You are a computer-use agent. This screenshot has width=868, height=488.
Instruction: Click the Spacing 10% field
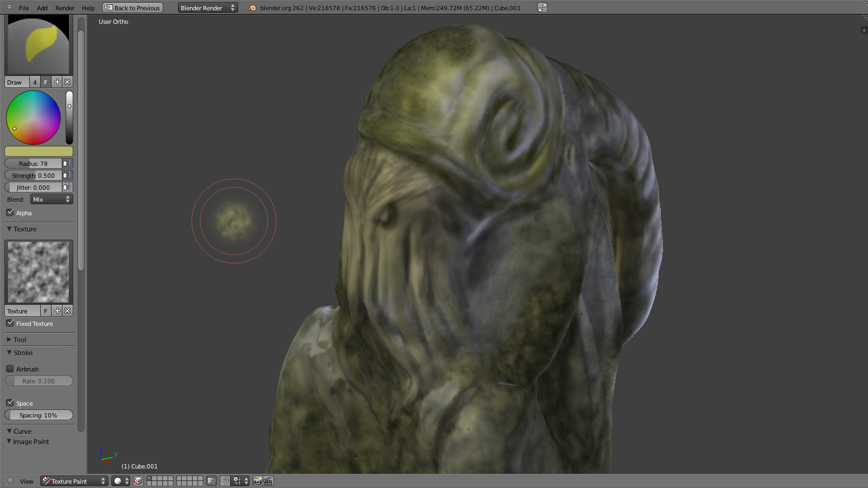[x=39, y=415]
